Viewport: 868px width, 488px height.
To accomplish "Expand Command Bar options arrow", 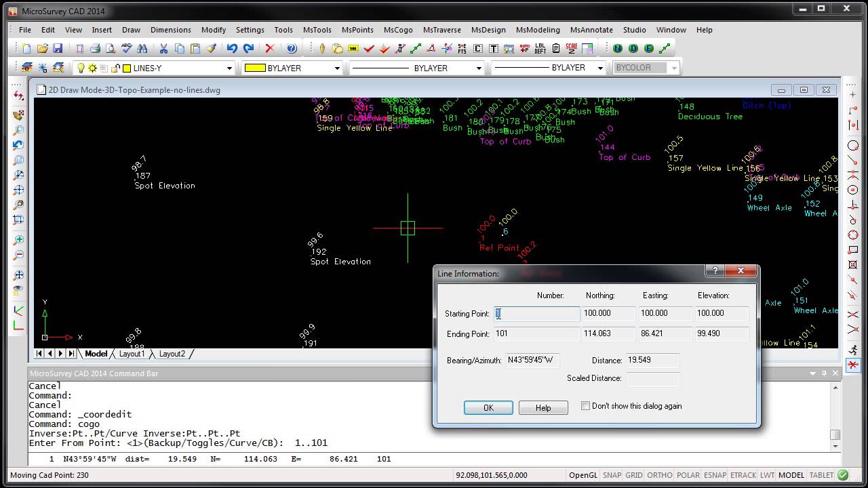I will tap(812, 373).
